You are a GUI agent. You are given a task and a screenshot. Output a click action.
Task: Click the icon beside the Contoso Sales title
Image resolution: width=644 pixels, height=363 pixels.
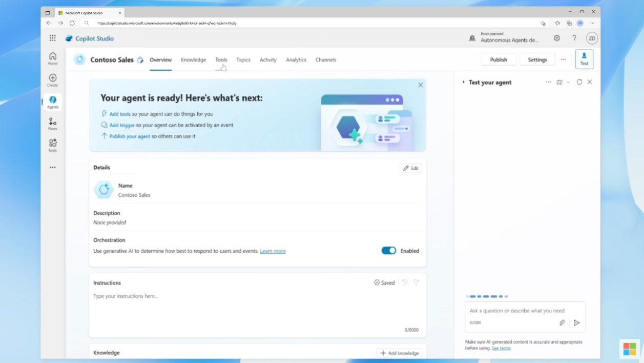(140, 60)
